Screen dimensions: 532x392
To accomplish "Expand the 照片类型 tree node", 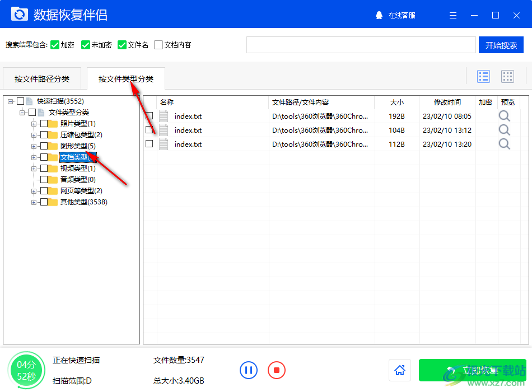I will click(x=35, y=123).
